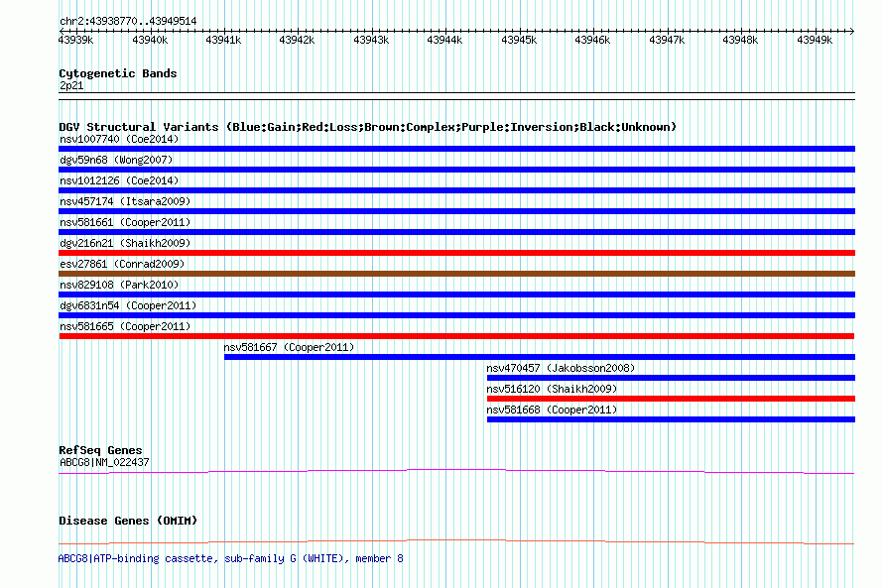This screenshot has width=883, height=588.
Task: Click the nsv581668 (Cooper2011) label
Action: [x=552, y=410]
